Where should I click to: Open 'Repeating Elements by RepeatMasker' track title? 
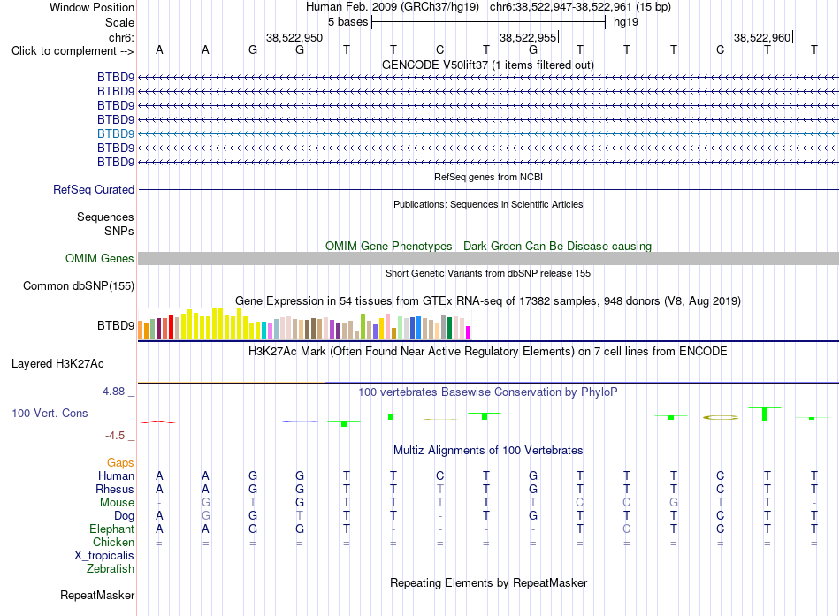pos(488,582)
